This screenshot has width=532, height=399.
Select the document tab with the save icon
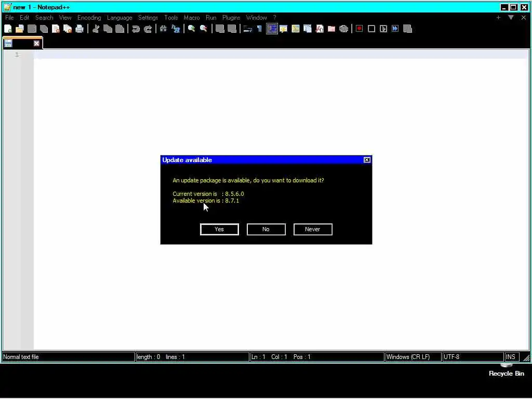pos(22,43)
